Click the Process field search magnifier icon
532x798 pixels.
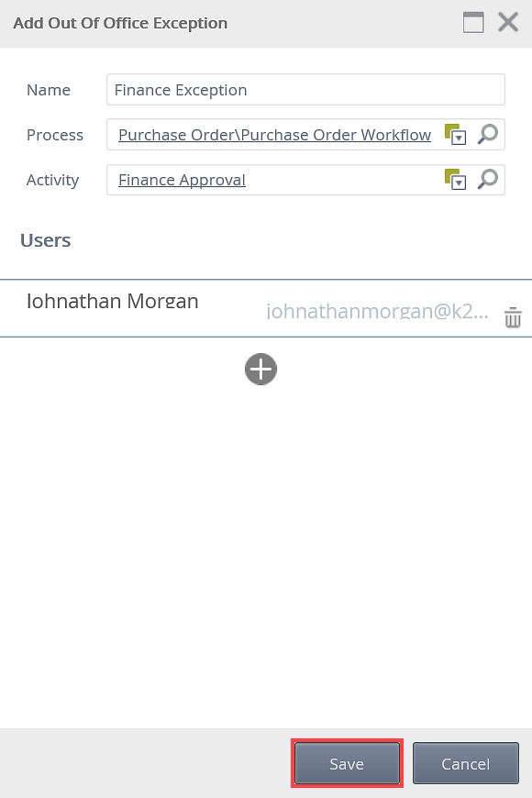coord(487,134)
